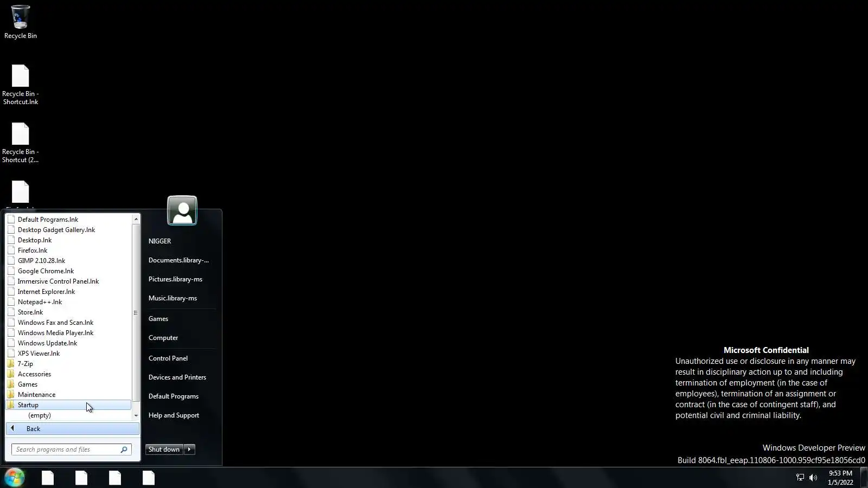Click the 9:53 PM taskbar clock

click(x=840, y=478)
